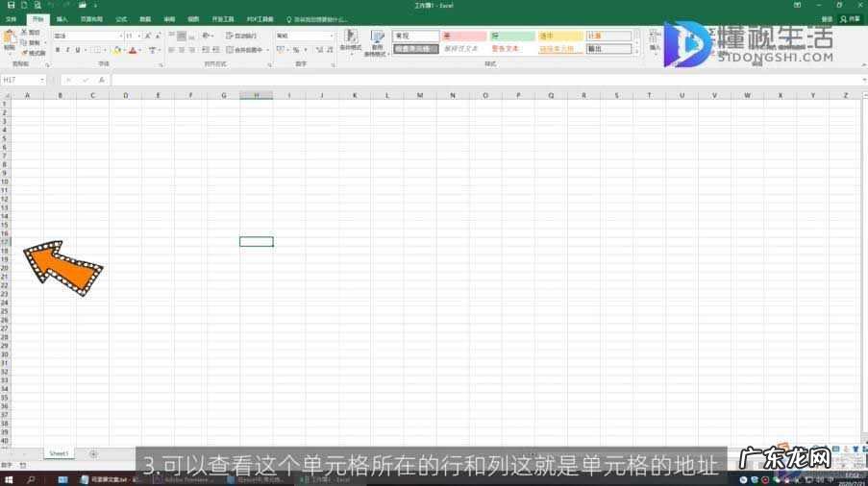
Task: Click the Wrap Text button
Action: coord(241,36)
